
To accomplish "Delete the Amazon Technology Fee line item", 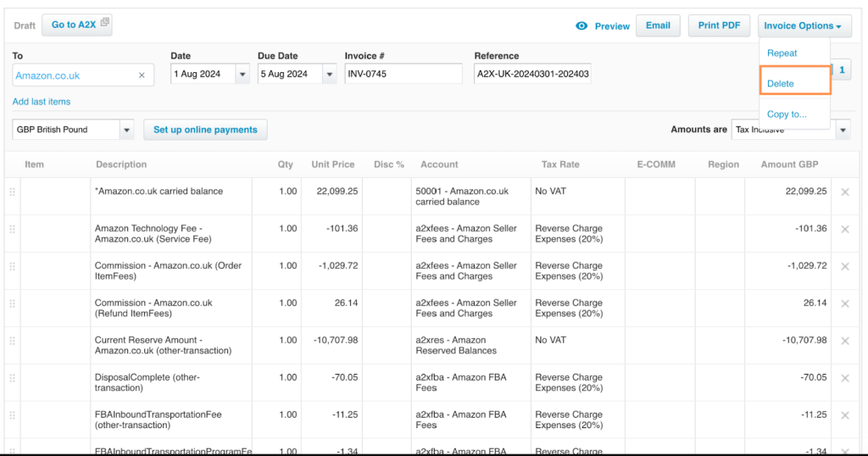I will pos(844,230).
